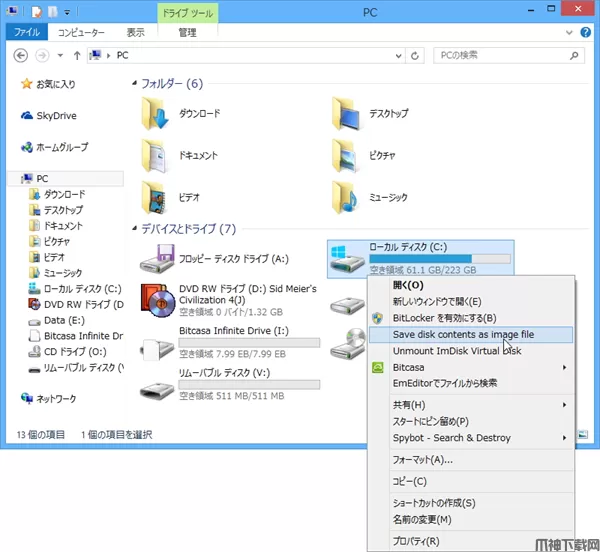Click the properties icon in quick access toolbar

[36, 11]
